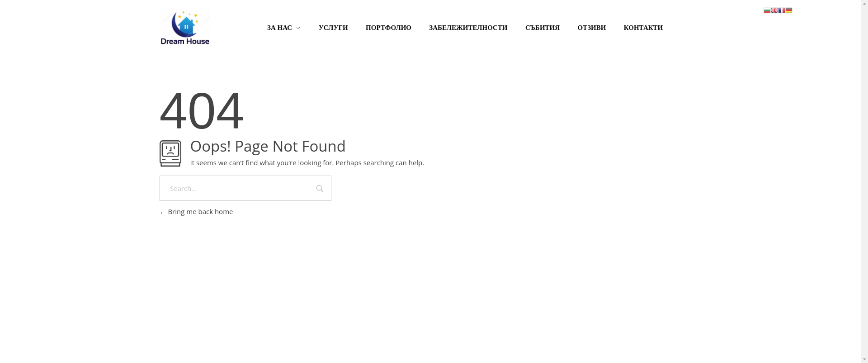The height and width of the screenshot is (363, 868).
Task: Switch language via French flag
Action: tap(782, 10)
